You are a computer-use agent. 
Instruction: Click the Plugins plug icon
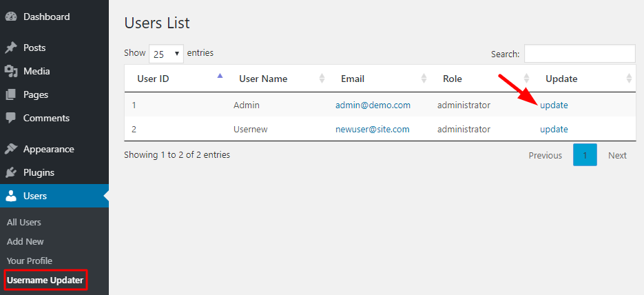11,172
